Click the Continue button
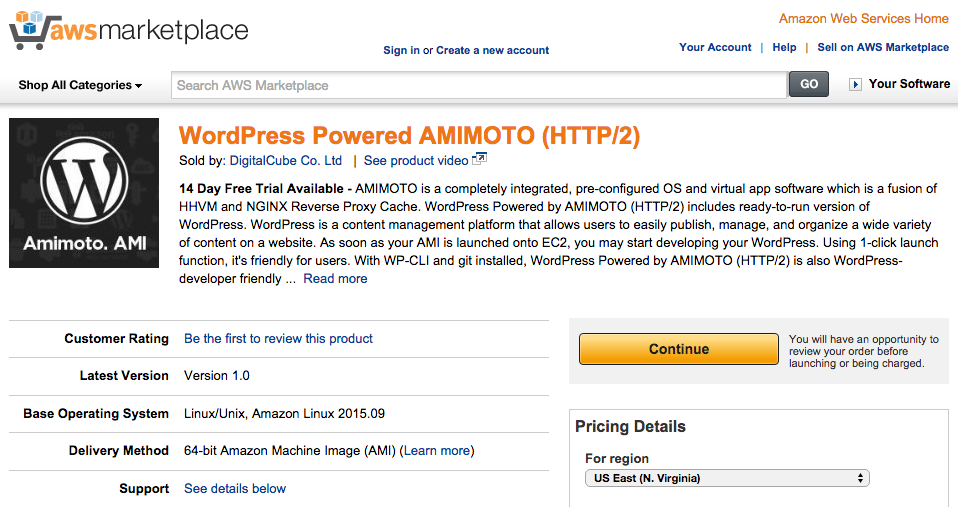This screenshot has width=958, height=507. (679, 349)
